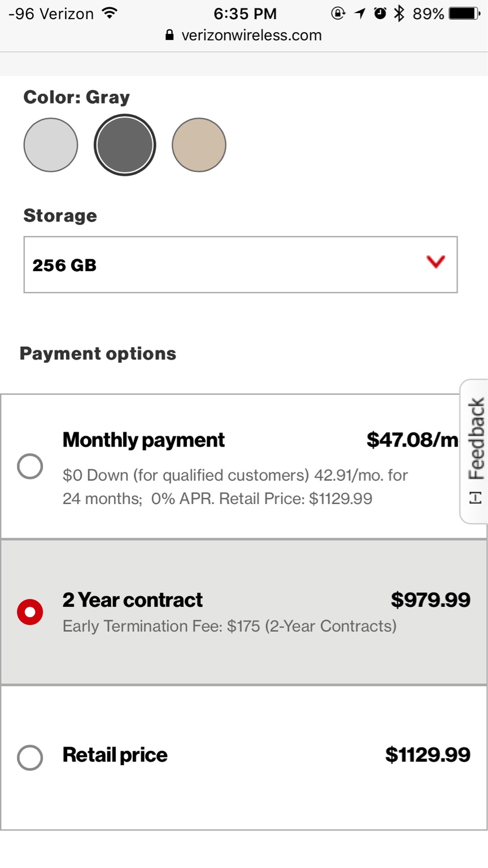This screenshot has height=868, width=488.
Task: Tap the battery indicator icon
Action: click(x=464, y=14)
